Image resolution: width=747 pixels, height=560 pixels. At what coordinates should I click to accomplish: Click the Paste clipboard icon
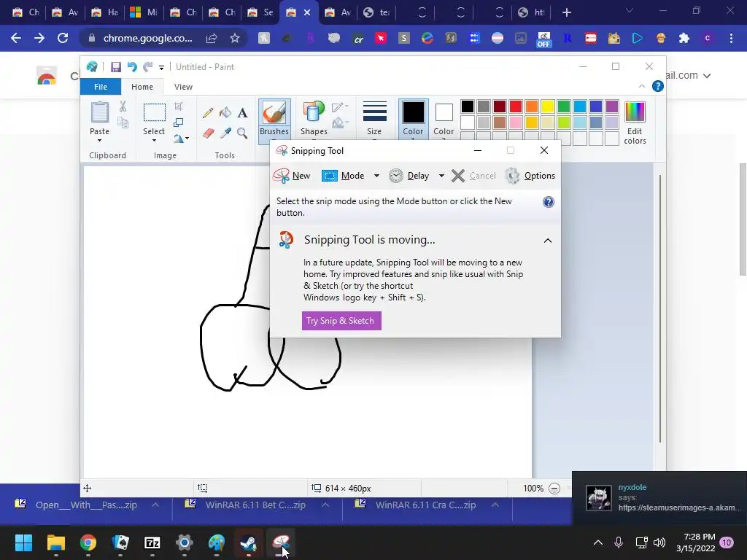click(x=99, y=112)
